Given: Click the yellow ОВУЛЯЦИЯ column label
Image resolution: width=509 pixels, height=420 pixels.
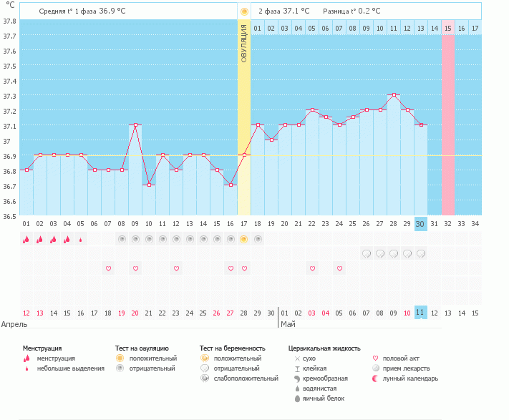Looking at the screenshot, I should [244, 43].
